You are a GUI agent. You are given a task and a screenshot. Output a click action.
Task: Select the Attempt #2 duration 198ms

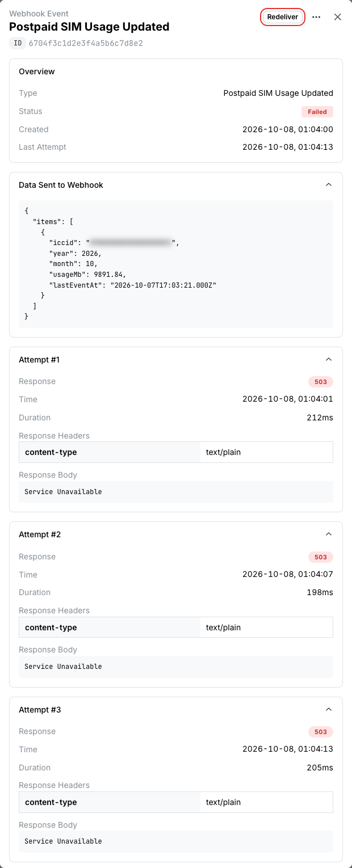(320, 592)
